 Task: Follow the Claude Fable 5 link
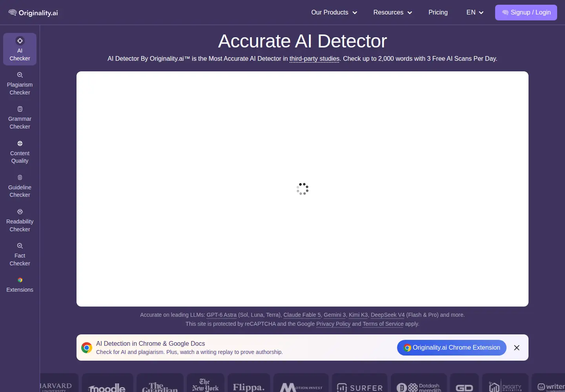(302, 315)
